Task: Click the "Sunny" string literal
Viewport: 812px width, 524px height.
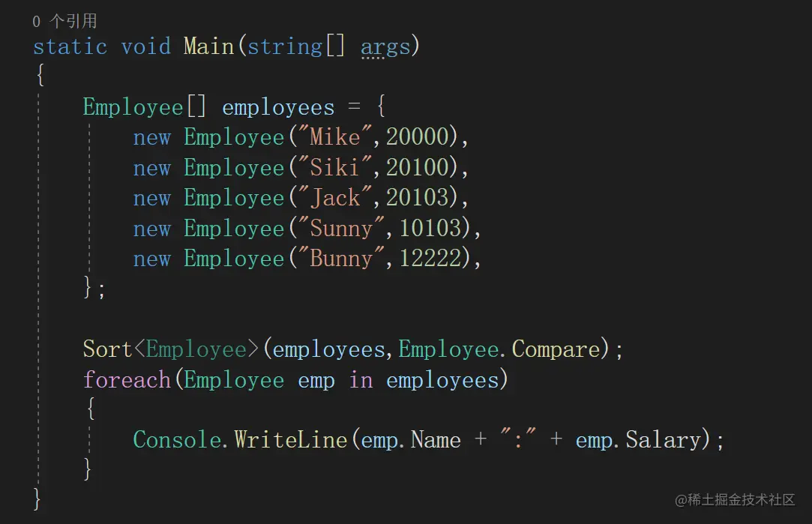Action: (x=340, y=229)
